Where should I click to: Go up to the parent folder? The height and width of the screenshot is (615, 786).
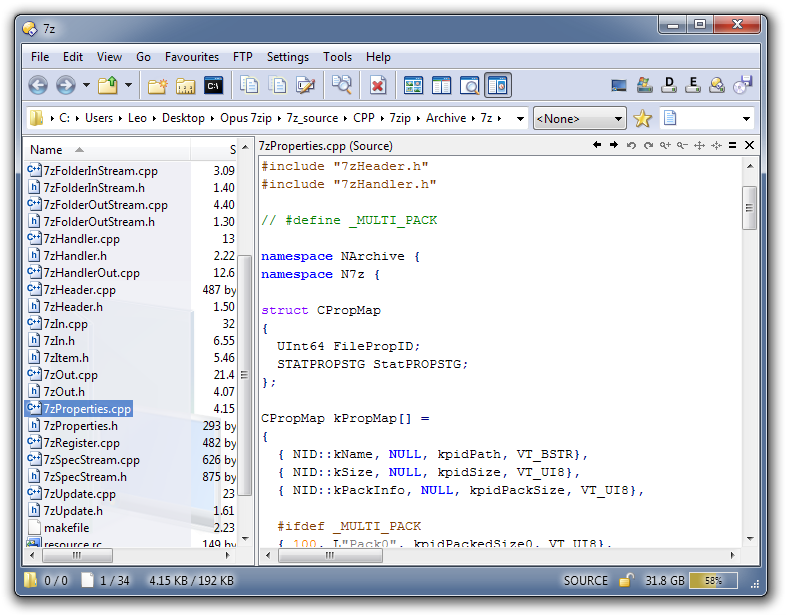[x=108, y=85]
